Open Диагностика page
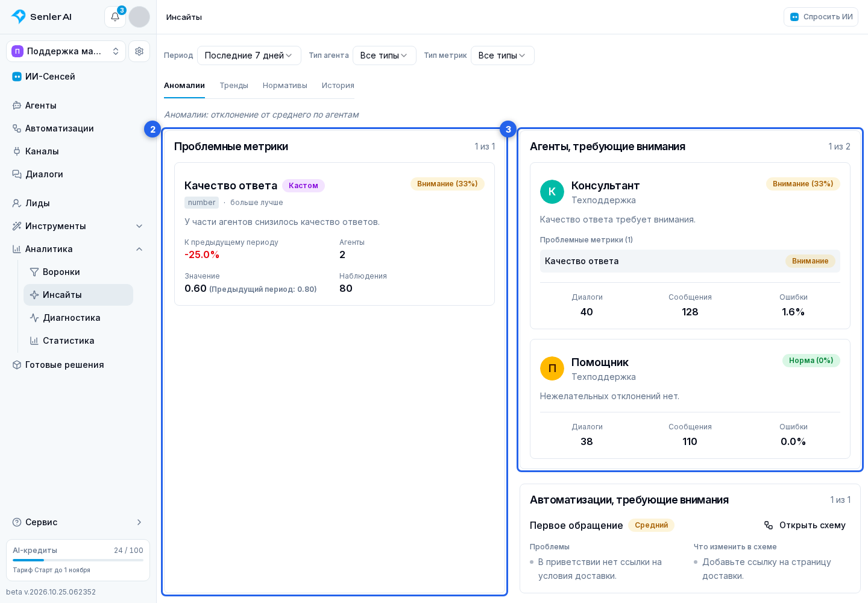The image size is (868, 603). pyautogui.click(x=78, y=318)
